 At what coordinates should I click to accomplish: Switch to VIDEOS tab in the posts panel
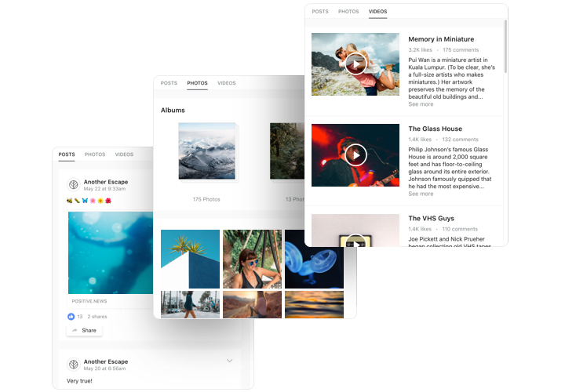pos(124,154)
